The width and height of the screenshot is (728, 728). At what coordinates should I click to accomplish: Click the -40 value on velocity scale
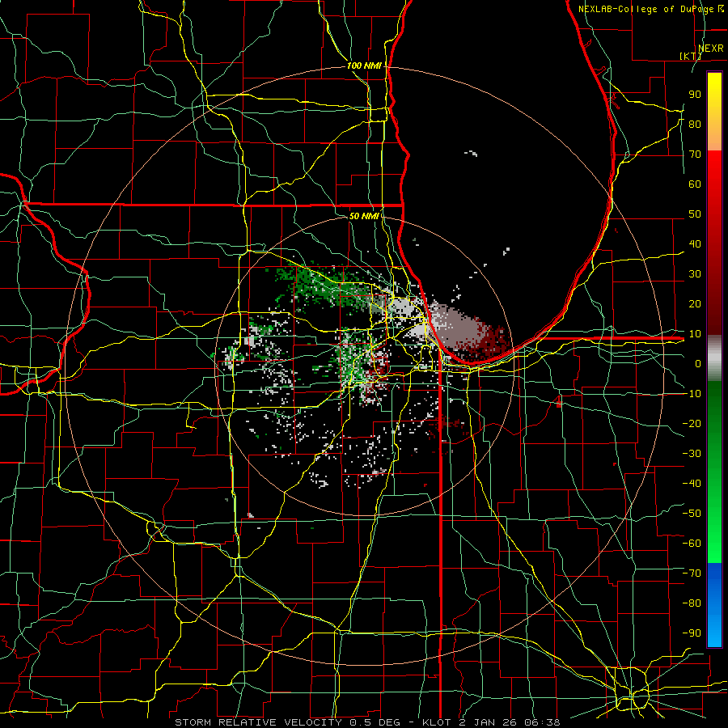[692, 484]
